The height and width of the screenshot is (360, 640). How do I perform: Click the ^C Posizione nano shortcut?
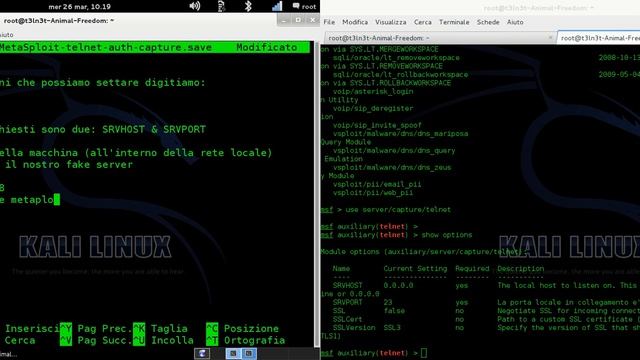242,329
